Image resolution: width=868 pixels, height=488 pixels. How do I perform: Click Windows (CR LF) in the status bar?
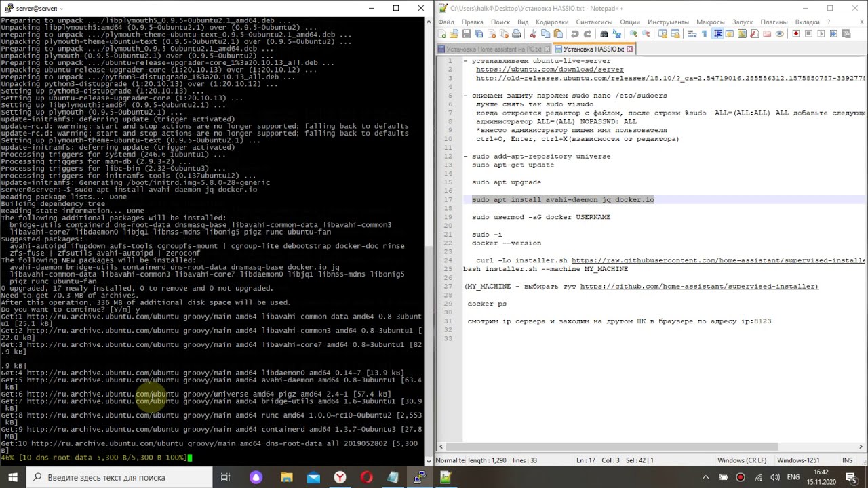pos(742,460)
